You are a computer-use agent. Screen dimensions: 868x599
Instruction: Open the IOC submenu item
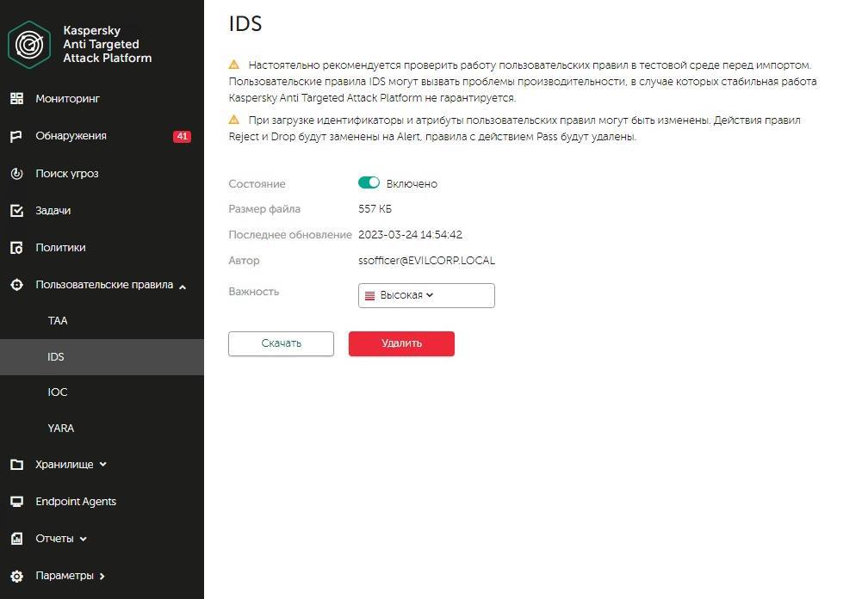(x=58, y=392)
